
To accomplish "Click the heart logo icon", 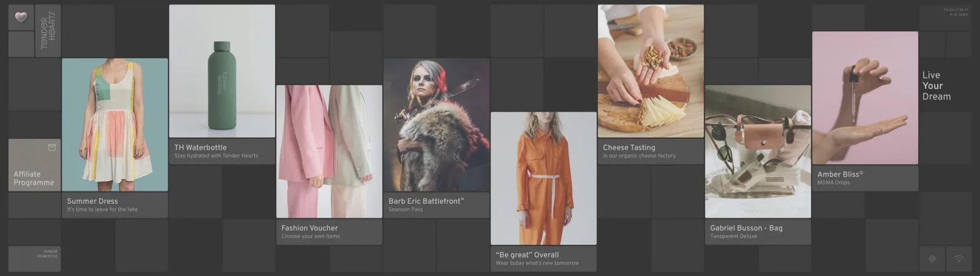I will pyautogui.click(x=21, y=17).
